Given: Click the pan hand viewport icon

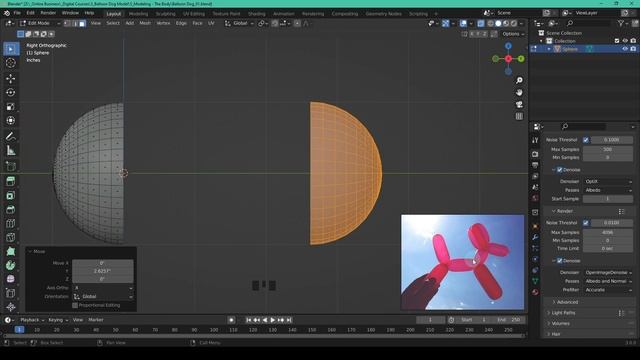Looking at the screenshot, I should [x=519, y=93].
